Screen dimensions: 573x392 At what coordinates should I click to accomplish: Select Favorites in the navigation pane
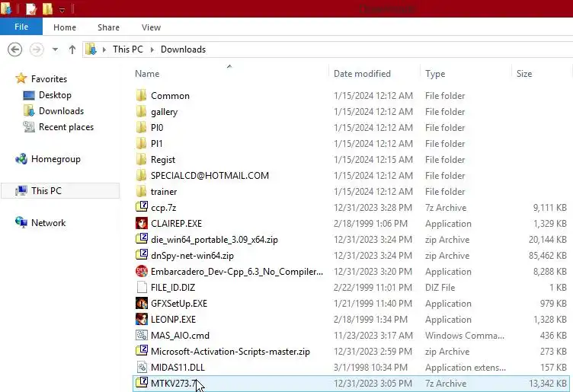coord(49,79)
